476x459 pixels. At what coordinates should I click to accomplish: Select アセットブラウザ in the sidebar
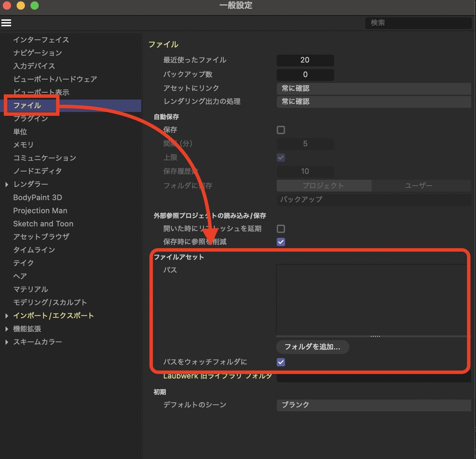coord(41,237)
